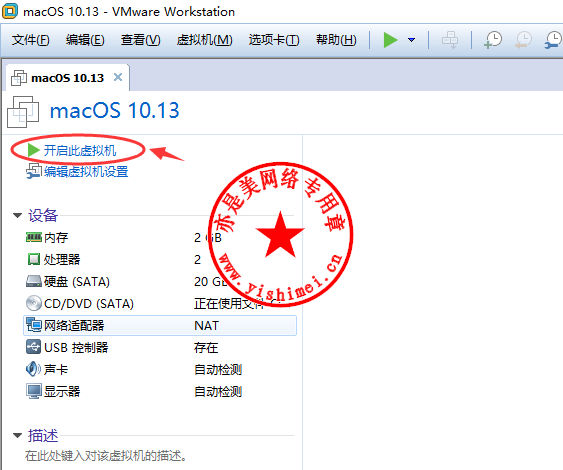Viewport: 563px width, 470px height.
Task: Open the 虚拟机(M) menu
Action: pyautogui.click(x=204, y=39)
